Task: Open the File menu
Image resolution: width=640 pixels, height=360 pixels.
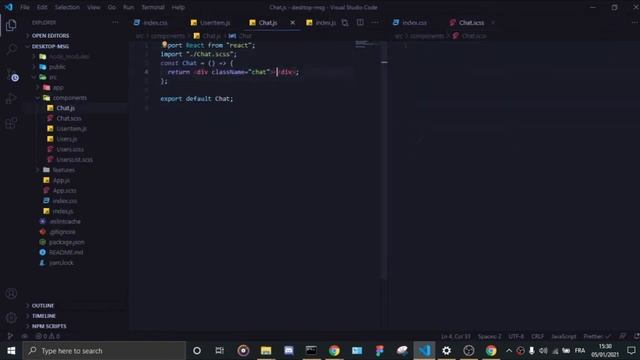Action: (25, 7)
